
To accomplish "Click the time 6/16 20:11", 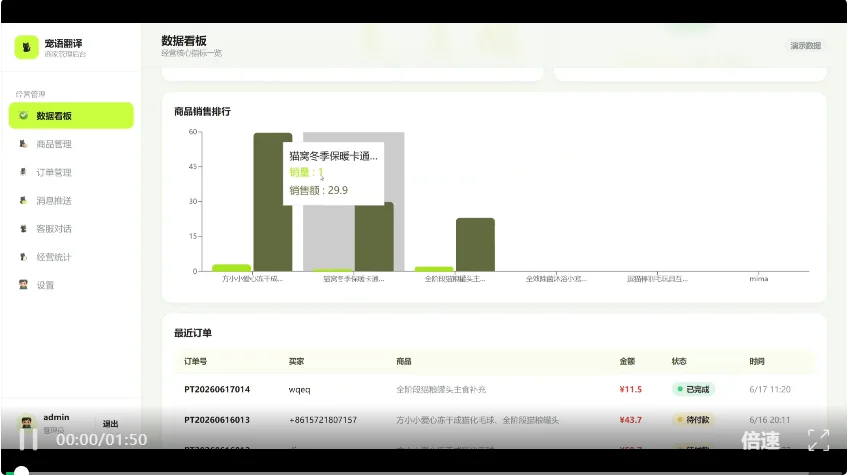I will point(770,420).
